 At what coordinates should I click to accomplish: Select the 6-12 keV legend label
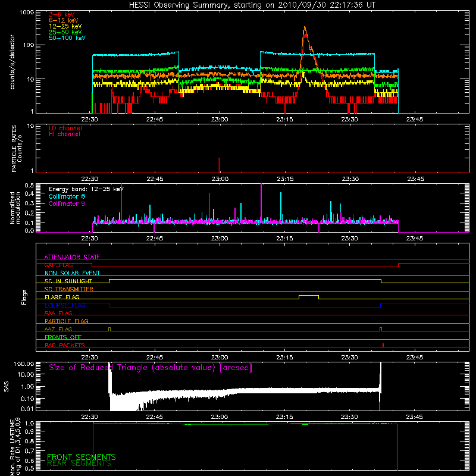64,20
